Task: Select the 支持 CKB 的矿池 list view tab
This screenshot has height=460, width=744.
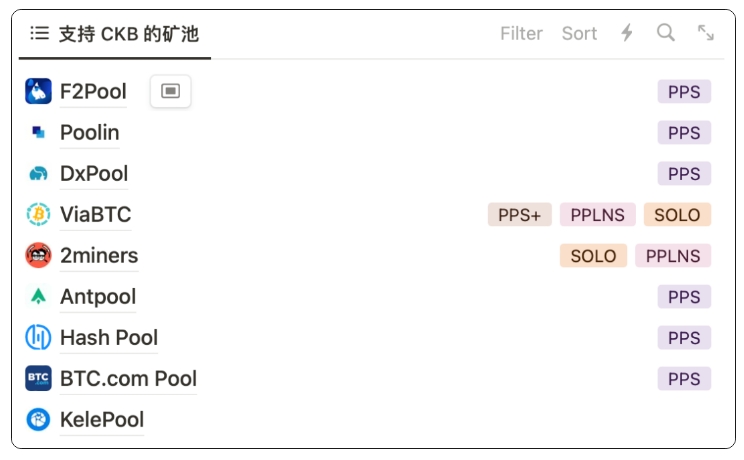Action: [x=115, y=34]
